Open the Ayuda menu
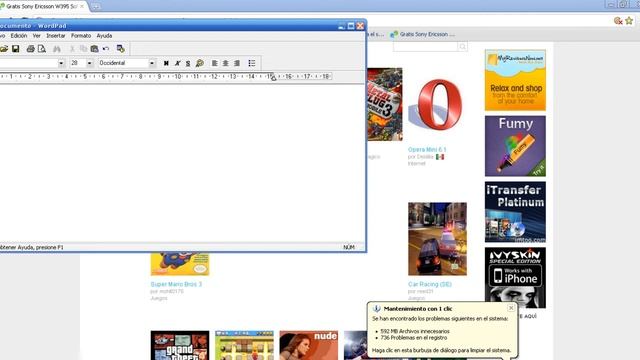The width and height of the screenshot is (640, 360). (104, 36)
